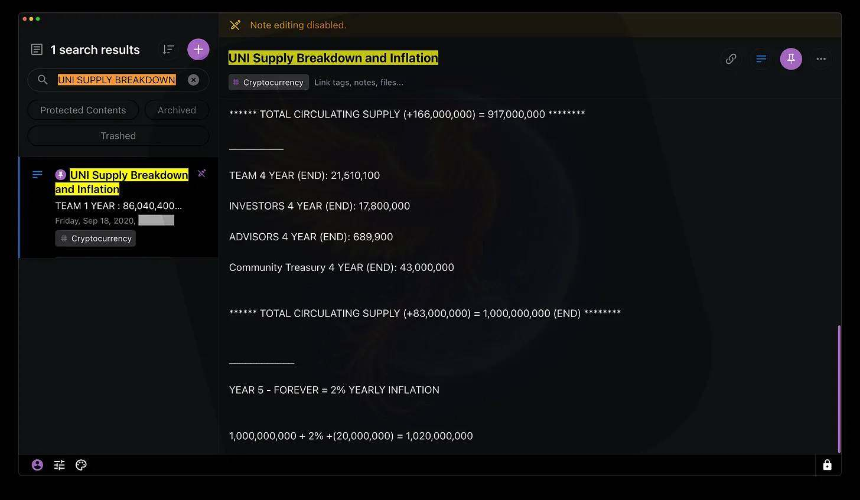Click the editing-disabled icon on note item

pos(201,174)
